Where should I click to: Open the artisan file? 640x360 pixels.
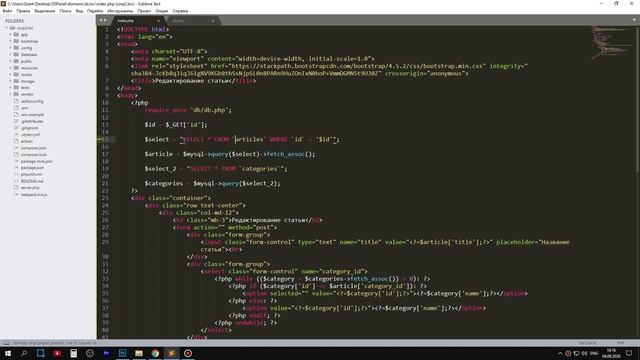[27, 141]
